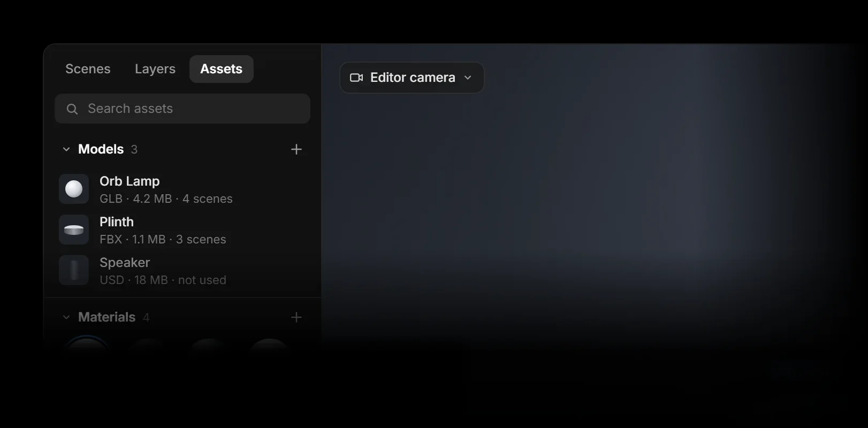Collapse the Models section chevron
The height and width of the screenshot is (428, 868).
pyautogui.click(x=66, y=149)
